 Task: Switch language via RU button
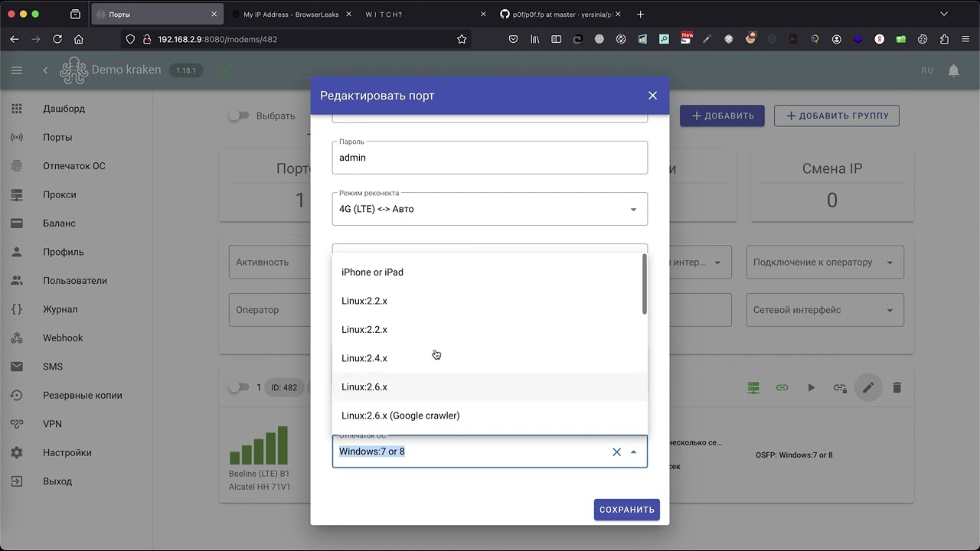pyautogui.click(x=927, y=70)
